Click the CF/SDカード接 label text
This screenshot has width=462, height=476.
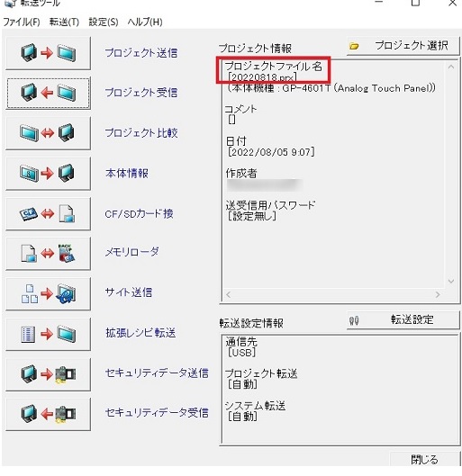pyautogui.click(x=139, y=214)
